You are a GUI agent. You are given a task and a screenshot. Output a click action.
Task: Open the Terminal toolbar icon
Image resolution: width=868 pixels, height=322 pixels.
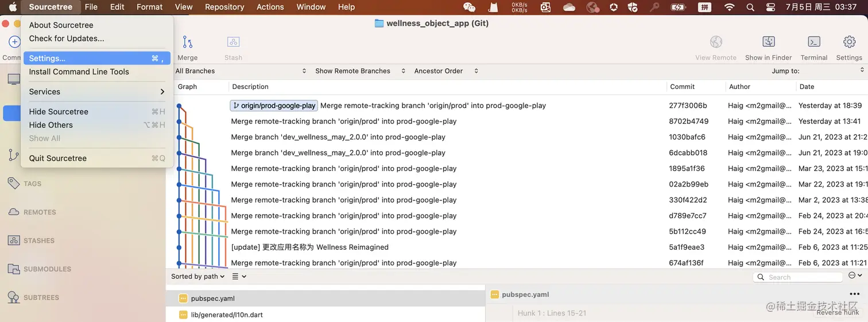click(813, 42)
